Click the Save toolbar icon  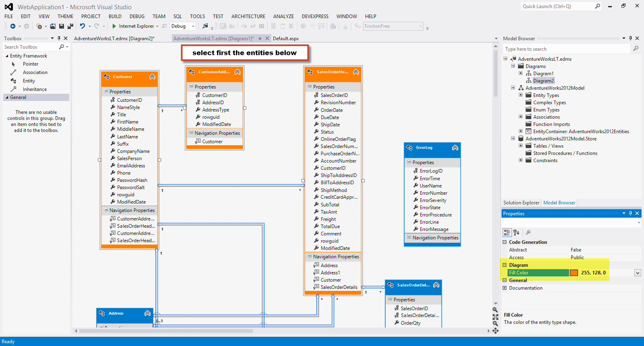62,26
